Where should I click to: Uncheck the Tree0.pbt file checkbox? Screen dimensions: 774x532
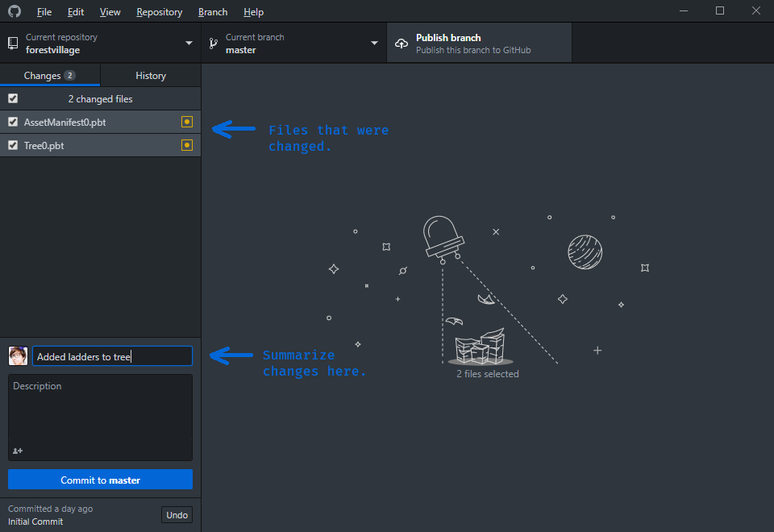coord(13,145)
